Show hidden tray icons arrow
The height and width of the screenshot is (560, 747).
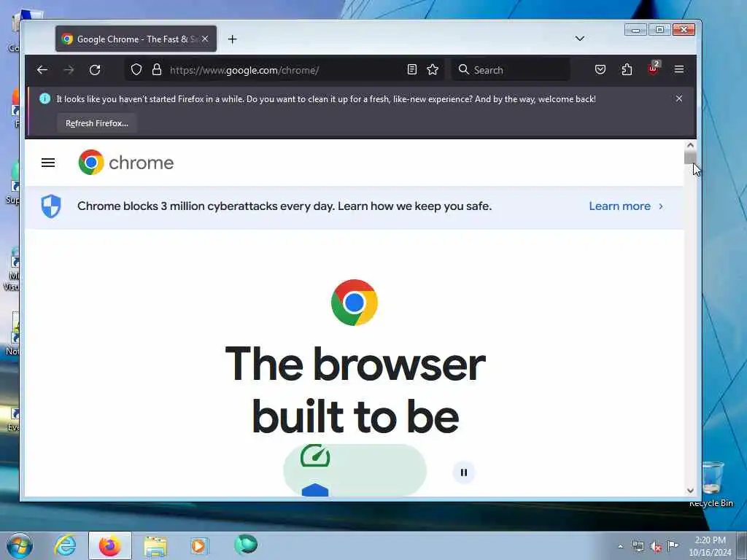tap(620, 546)
